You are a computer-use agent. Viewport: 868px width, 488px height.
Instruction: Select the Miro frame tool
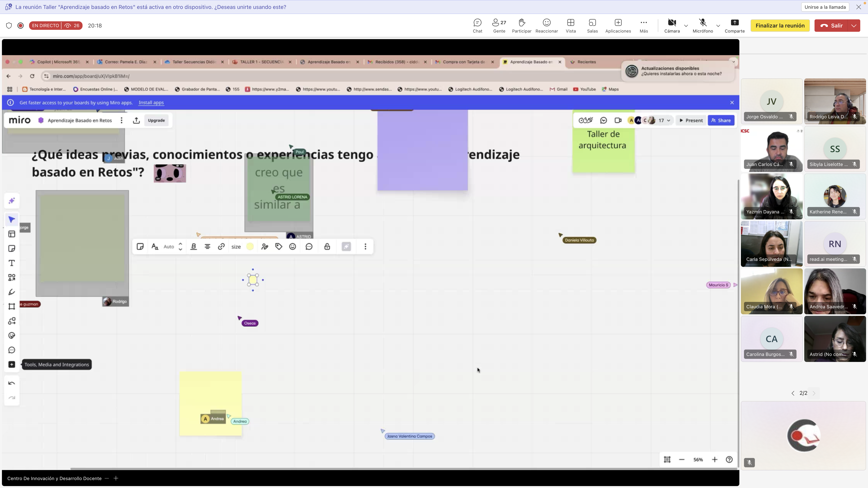pos(12,307)
